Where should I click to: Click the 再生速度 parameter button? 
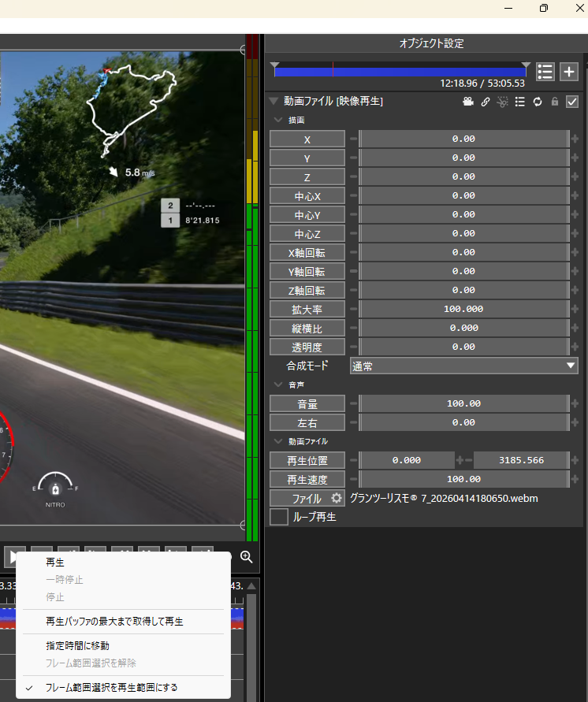(x=307, y=479)
